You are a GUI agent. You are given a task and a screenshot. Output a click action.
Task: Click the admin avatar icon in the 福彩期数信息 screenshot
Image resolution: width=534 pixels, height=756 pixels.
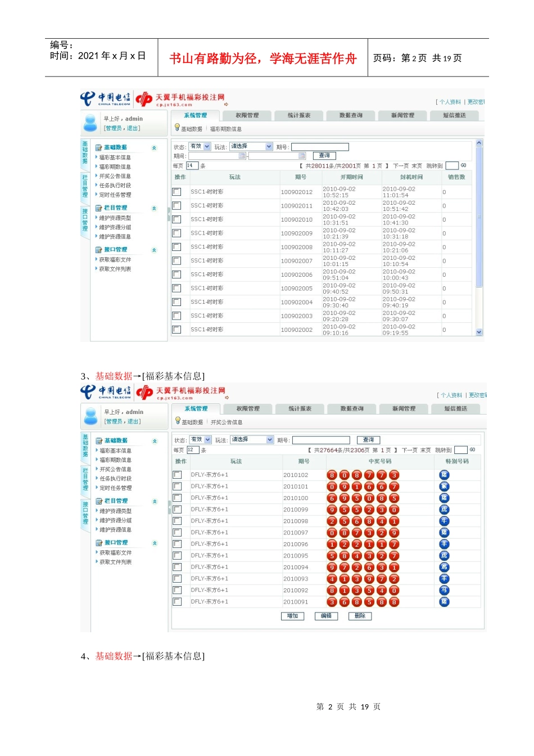click(x=90, y=122)
